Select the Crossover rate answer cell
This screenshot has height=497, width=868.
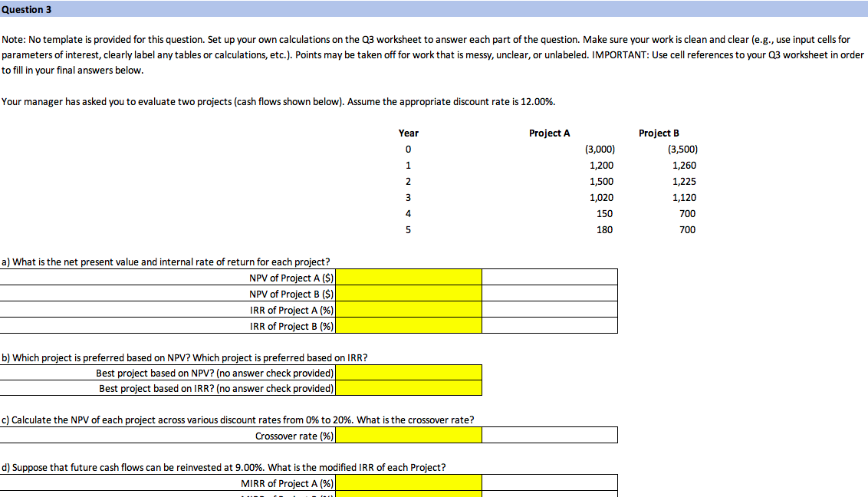coord(409,436)
